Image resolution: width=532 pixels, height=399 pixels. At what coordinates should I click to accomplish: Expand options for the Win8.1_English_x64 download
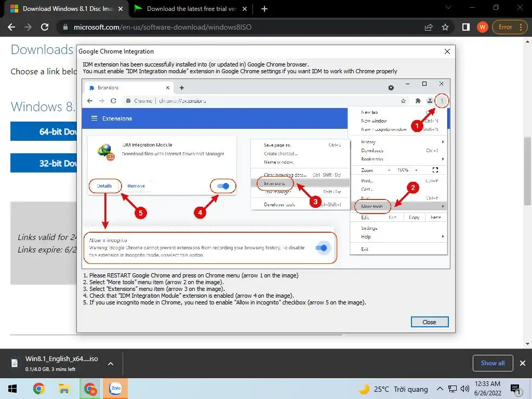point(111,363)
